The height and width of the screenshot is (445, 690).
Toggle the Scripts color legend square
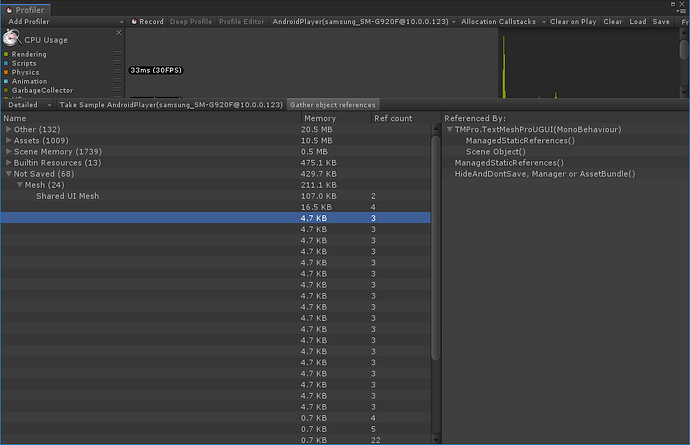tap(6, 63)
